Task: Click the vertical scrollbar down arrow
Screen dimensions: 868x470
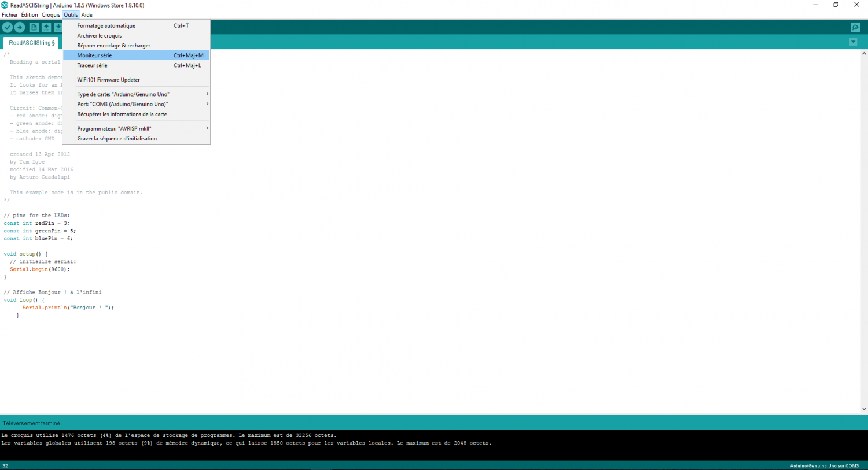Action: tap(864, 409)
